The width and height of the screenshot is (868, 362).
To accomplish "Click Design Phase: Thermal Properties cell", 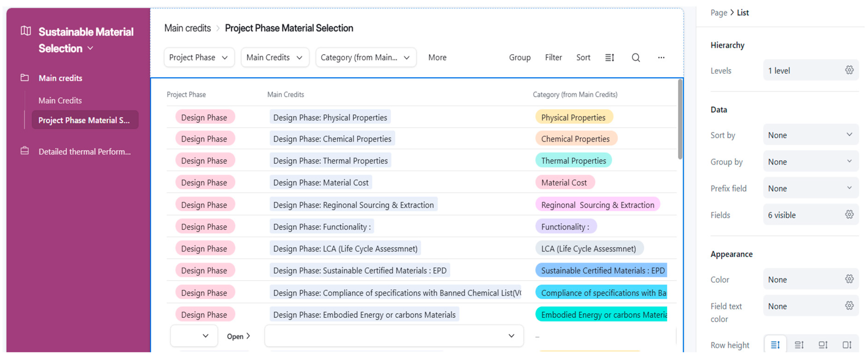I will pos(330,160).
